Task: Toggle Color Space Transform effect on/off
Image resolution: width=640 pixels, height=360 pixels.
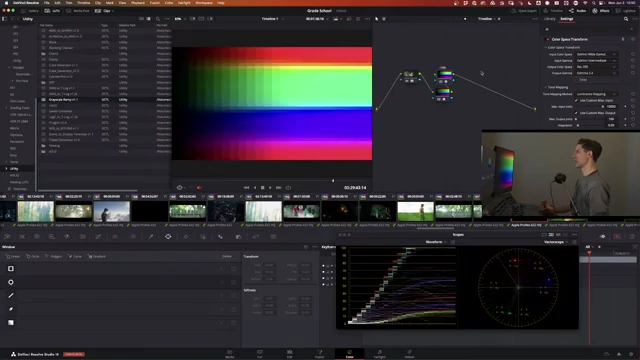Action: tap(547, 39)
